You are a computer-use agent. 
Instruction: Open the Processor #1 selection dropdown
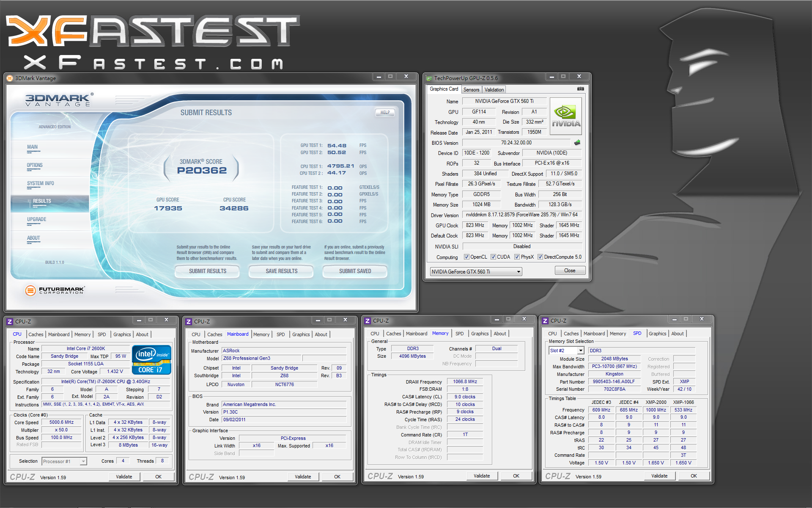[64, 461]
